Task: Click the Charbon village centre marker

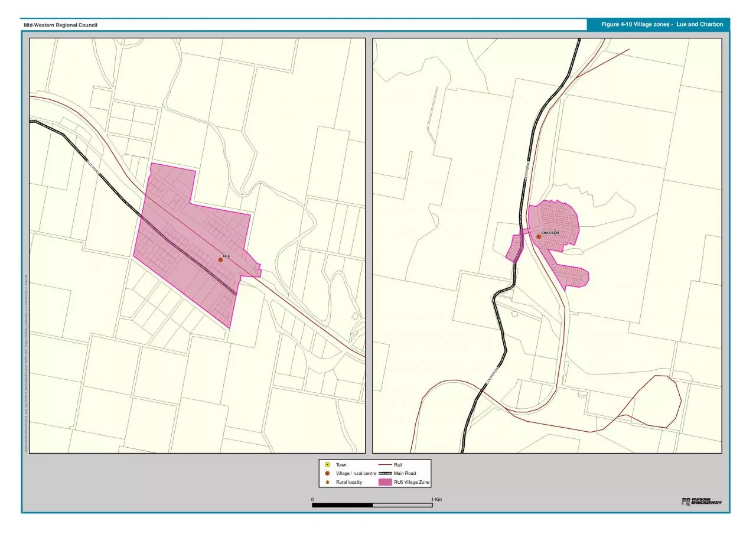Action: coord(539,236)
